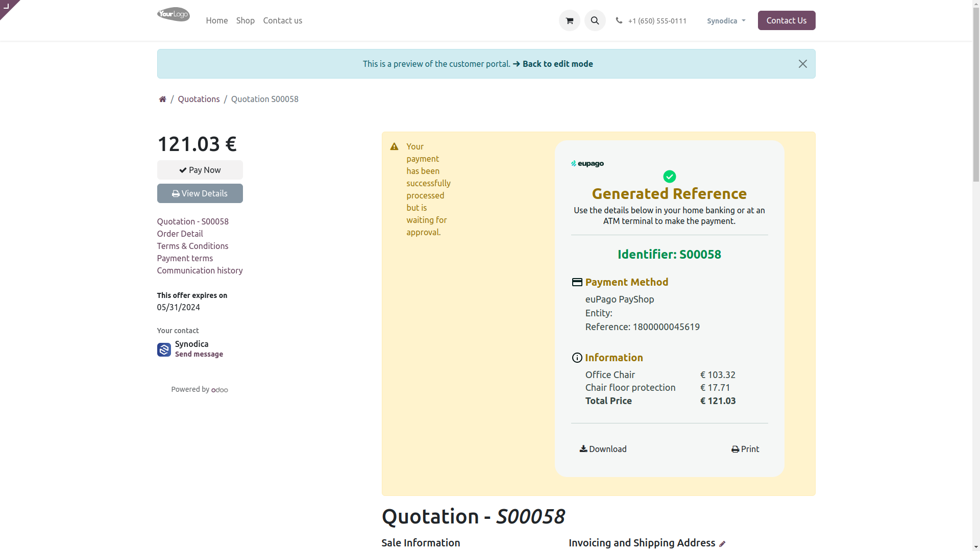Open the search magnifier icon
Screen dimensions: 980x551
tap(595, 20)
